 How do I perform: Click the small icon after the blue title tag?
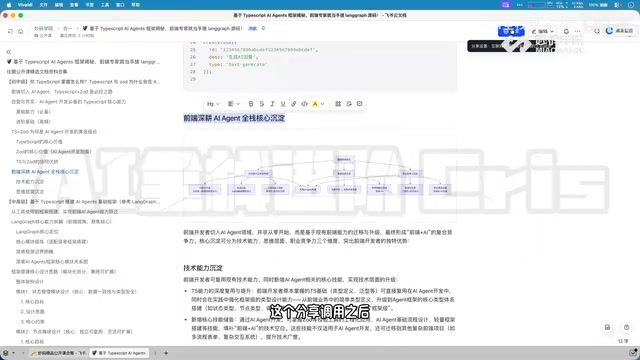point(263,29)
